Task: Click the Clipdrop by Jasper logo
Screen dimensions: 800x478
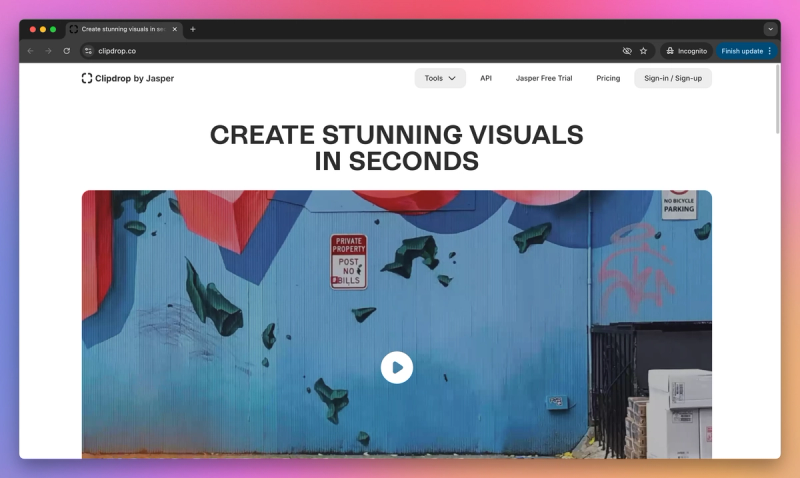Action: point(128,79)
